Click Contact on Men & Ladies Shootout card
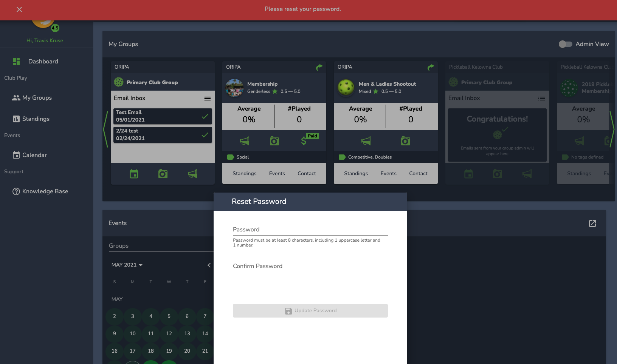 (x=418, y=174)
